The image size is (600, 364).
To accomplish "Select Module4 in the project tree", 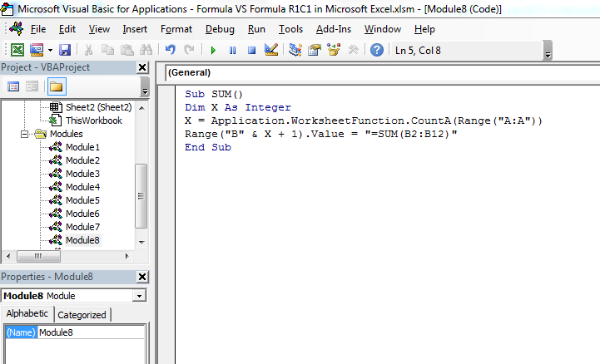I will (x=82, y=187).
